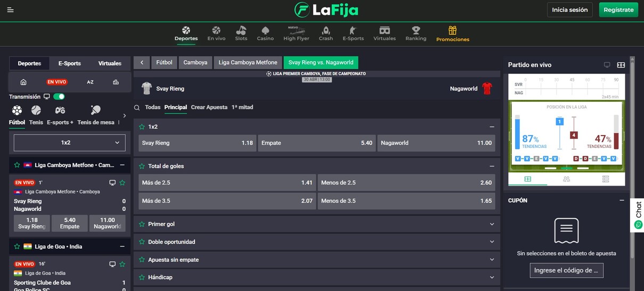Image resolution: width=644 pixels, height=291 pixels.
Task: Open High Flyer game
Action: tap(296, 34)
